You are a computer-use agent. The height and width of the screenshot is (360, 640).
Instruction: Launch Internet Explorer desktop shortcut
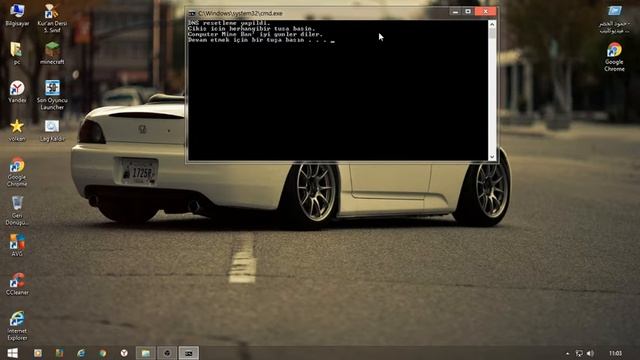(17, 325)
